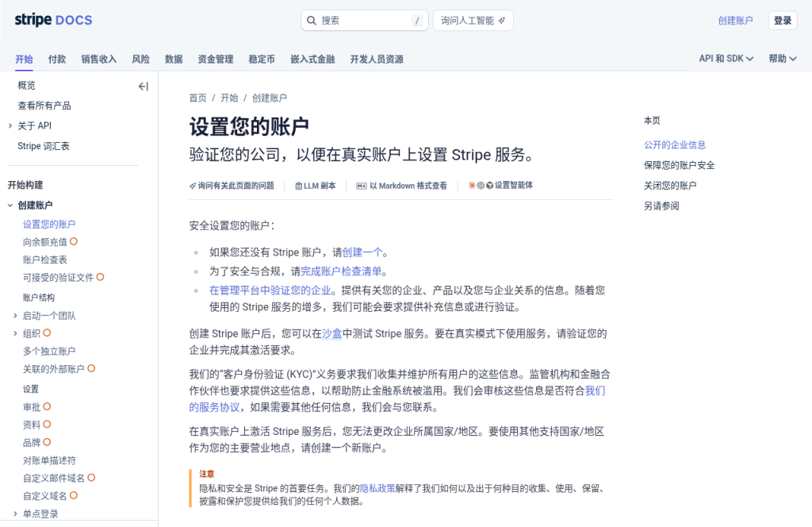Click the orange circle beside 向余额充值
This screenshot has height=527, width=812.
74,241
